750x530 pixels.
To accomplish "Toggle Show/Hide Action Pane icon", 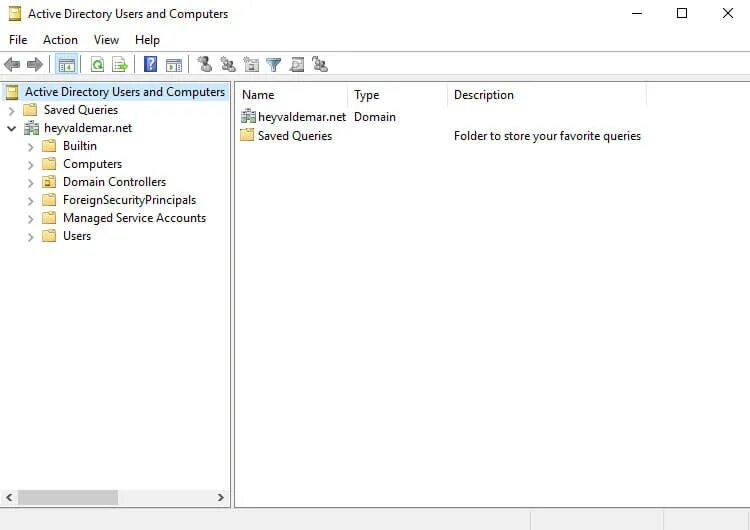I will pos(174,64).
